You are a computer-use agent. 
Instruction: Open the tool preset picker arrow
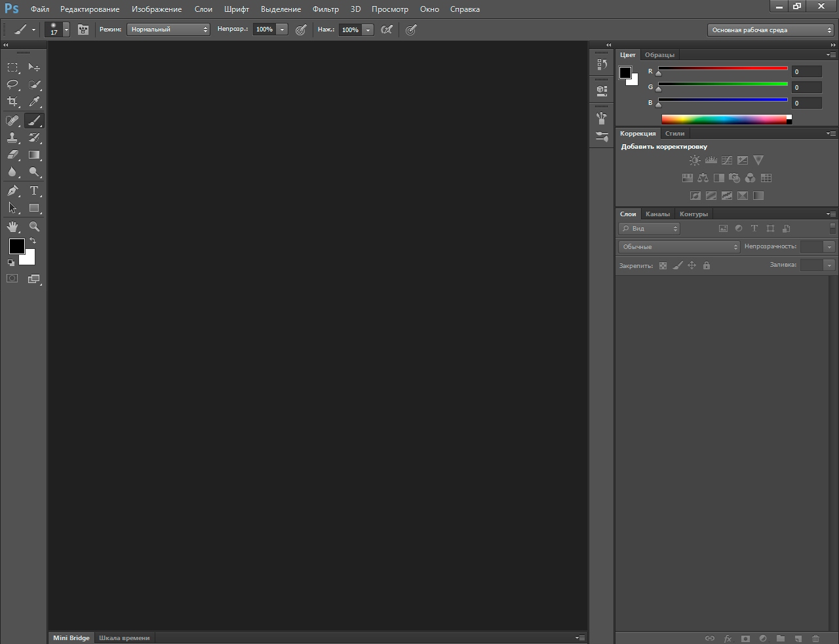click(33, 29)
